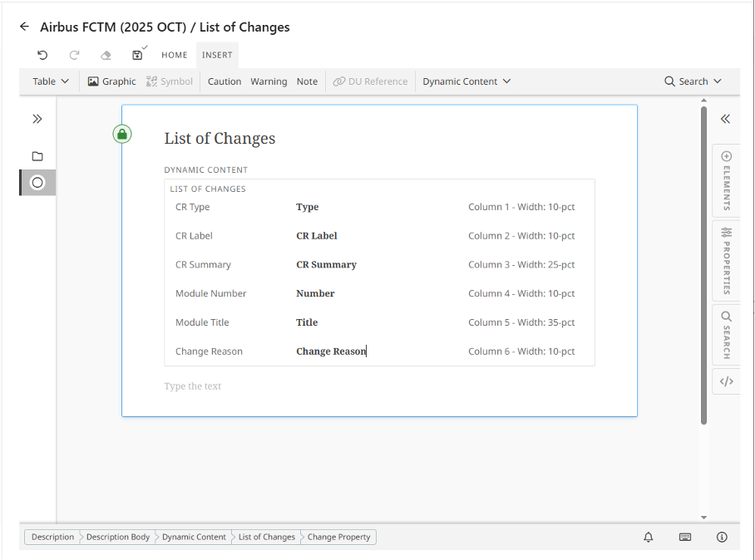
Task: Click the green lock icon
Action: [x=122, y=134]
